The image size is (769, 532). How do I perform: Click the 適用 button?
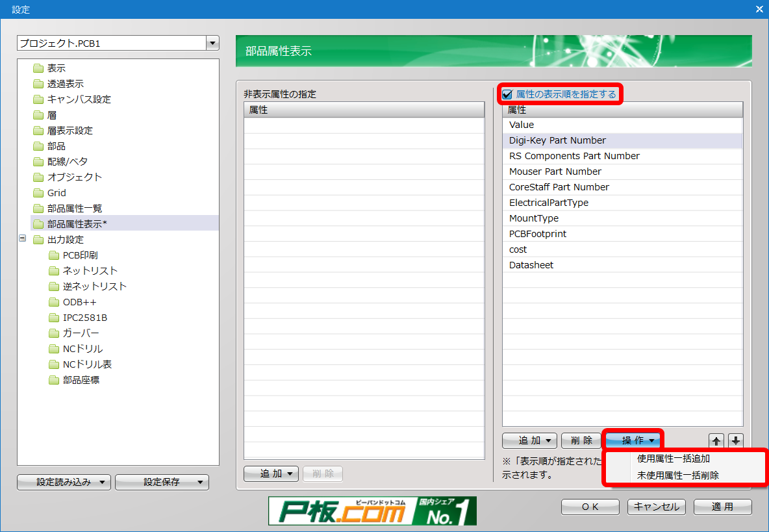722,507
